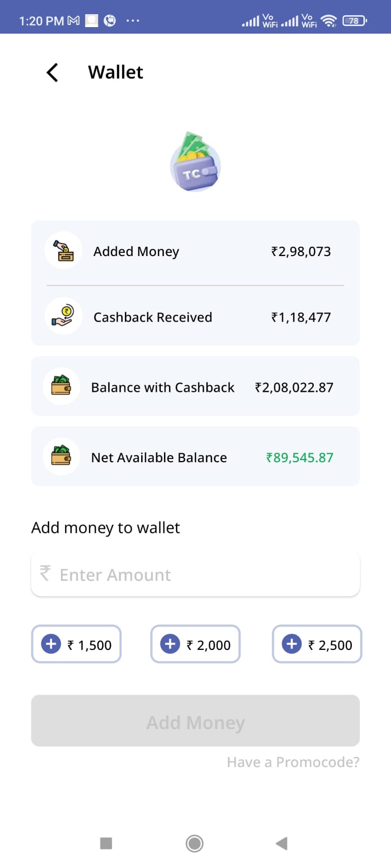Screen dimensions: 391x868
Task: Open the Have a Promocode link
Action: [x=293, y=762]
